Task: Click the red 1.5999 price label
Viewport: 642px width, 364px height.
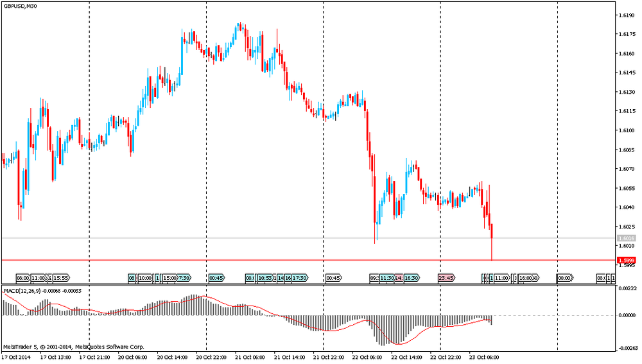Action: (x=627, y=261)
